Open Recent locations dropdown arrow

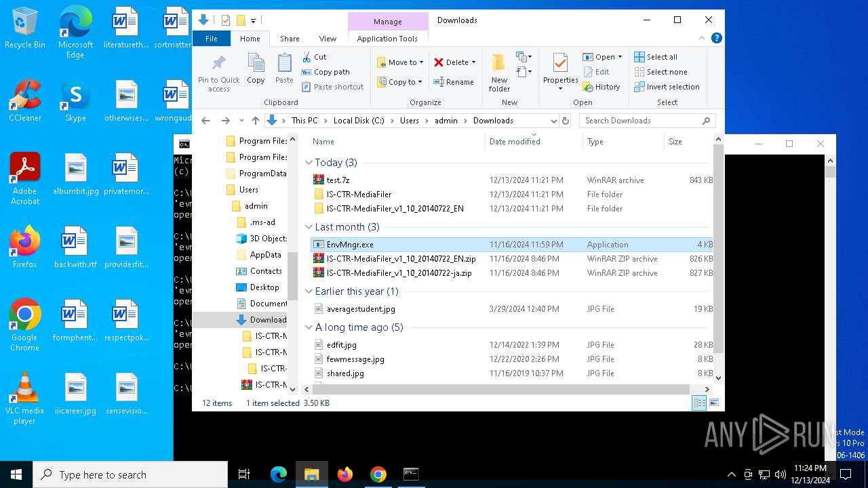click(240, 121)
